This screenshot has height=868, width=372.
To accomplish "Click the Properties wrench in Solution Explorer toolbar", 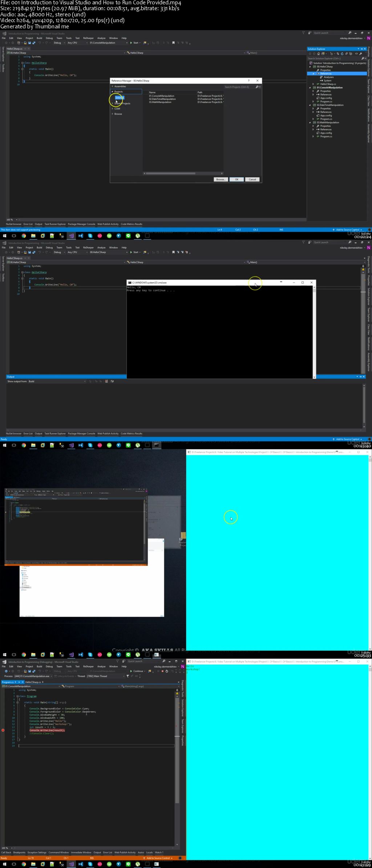I will (x=360, y=53).
